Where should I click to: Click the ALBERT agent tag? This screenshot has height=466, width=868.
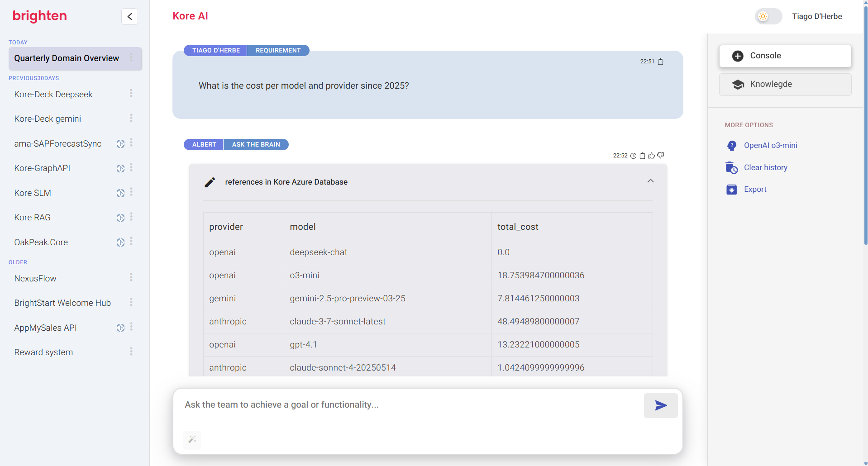[204, 145]
